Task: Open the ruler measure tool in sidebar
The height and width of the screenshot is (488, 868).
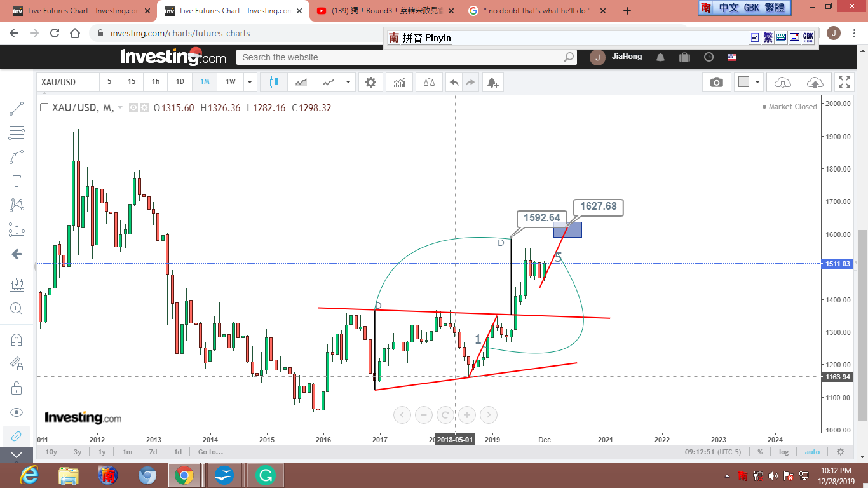Action: click(17, 285)
